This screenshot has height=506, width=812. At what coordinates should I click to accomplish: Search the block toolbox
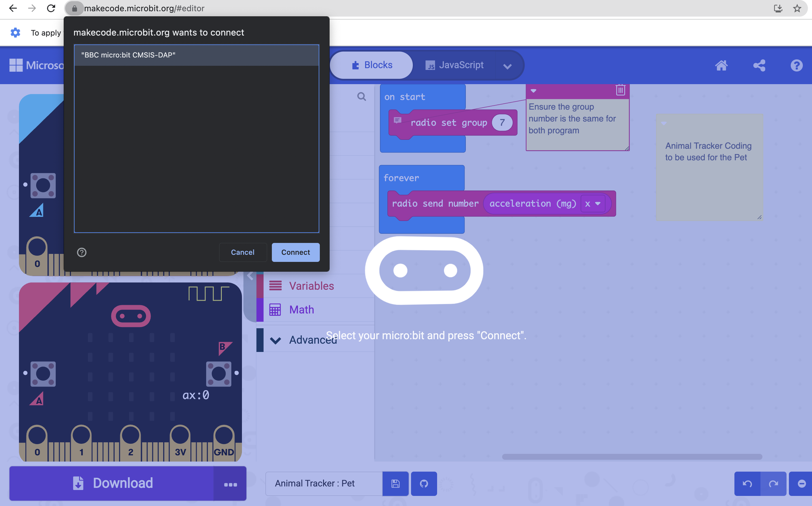coord(362,97)
